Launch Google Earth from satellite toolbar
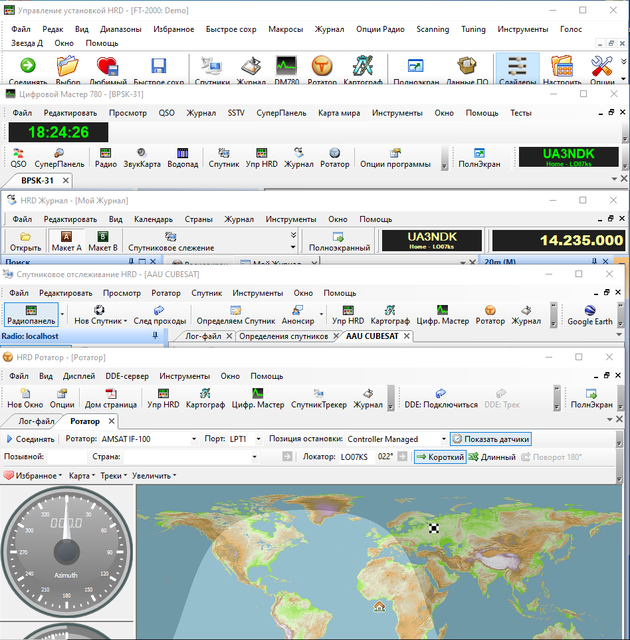This screenshot has width=630, height=640. point(590,315)
